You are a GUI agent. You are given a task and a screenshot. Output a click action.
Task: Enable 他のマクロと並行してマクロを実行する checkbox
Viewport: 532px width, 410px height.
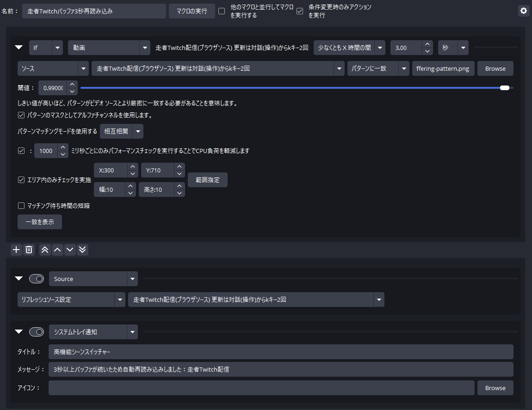pos(222,11)
